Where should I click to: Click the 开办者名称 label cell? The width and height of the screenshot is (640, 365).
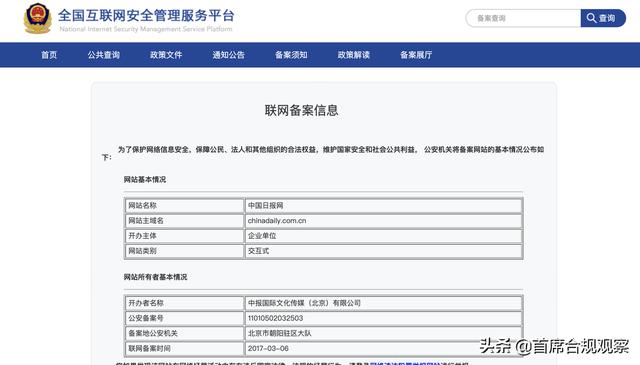[x=184, y=303]
